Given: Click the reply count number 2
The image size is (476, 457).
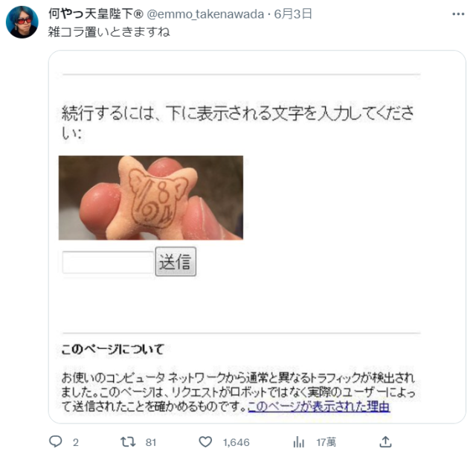Looking at the screenshot, I should point(76,442).
